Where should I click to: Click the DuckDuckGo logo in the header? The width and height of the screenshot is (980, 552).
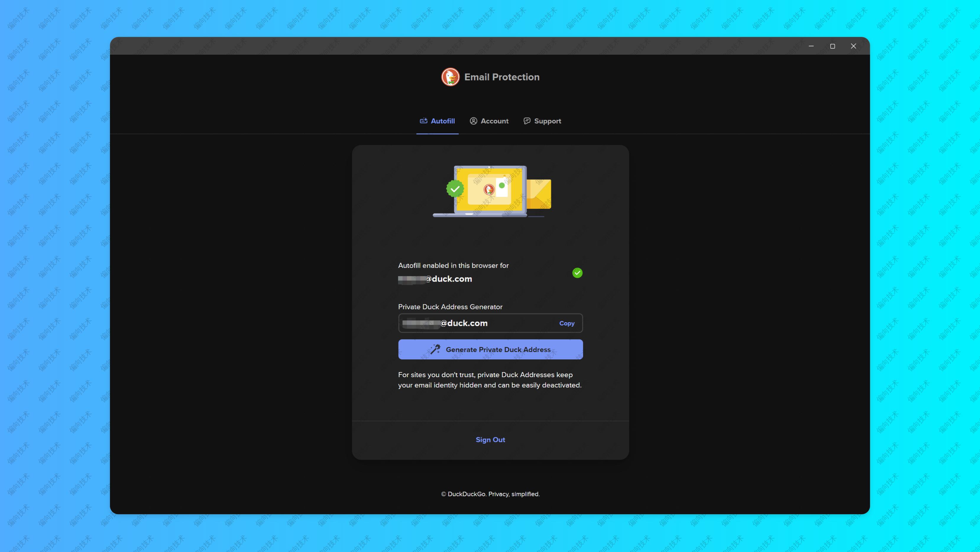(x=451, y=77)
